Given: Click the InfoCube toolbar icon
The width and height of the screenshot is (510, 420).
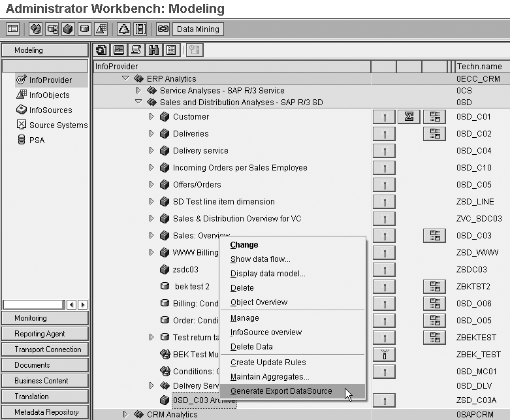Looking at the screenshot, I should 69,29.
